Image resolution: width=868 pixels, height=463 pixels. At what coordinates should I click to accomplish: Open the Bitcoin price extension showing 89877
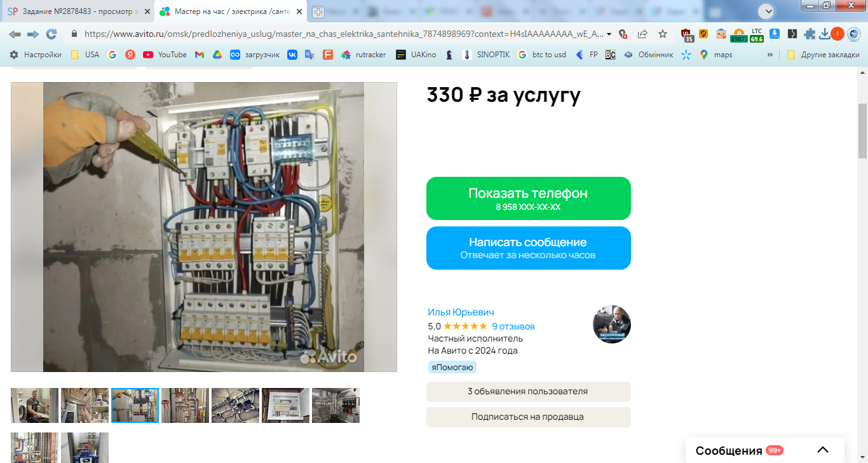point(739,35)
